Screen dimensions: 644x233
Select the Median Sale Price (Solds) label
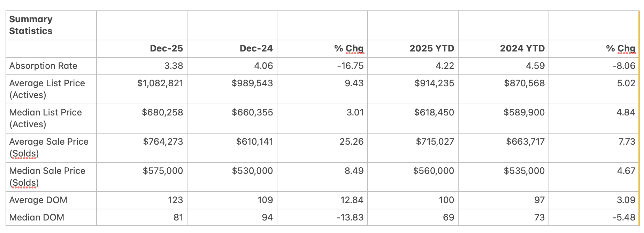(x=47, y=177)
